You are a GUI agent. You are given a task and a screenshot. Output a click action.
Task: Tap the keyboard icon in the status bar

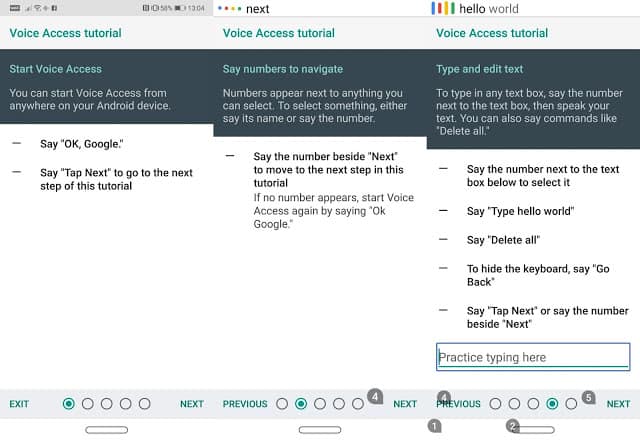click(15, 8)
